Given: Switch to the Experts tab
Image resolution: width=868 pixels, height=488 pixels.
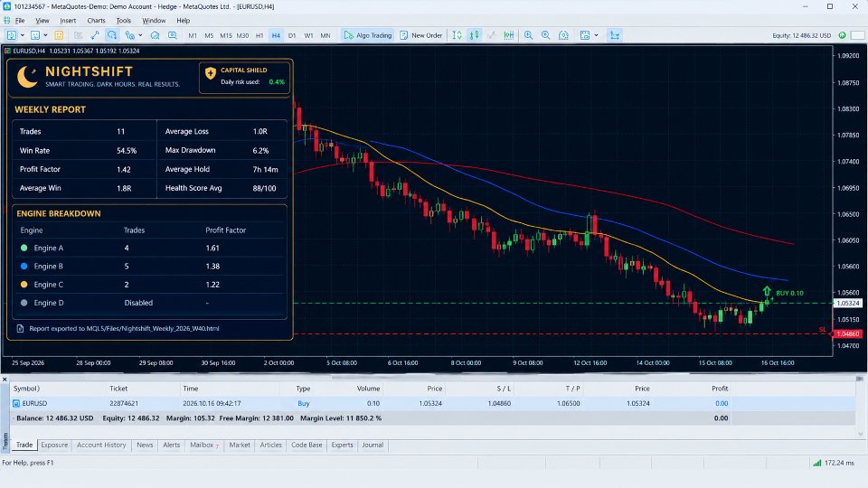Looking at the screenshot, I should coord(342,445).
